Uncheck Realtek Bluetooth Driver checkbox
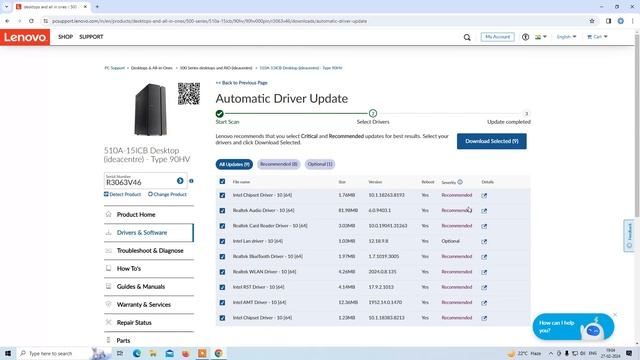This screenshot has width=640, height=360. click(222, 257)
